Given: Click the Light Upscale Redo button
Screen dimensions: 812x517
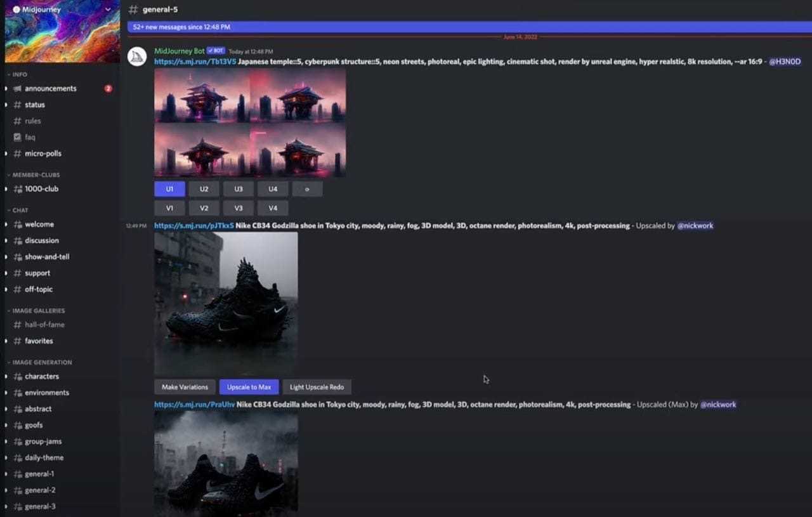Looking at the screenshot, I should point(317,387).
